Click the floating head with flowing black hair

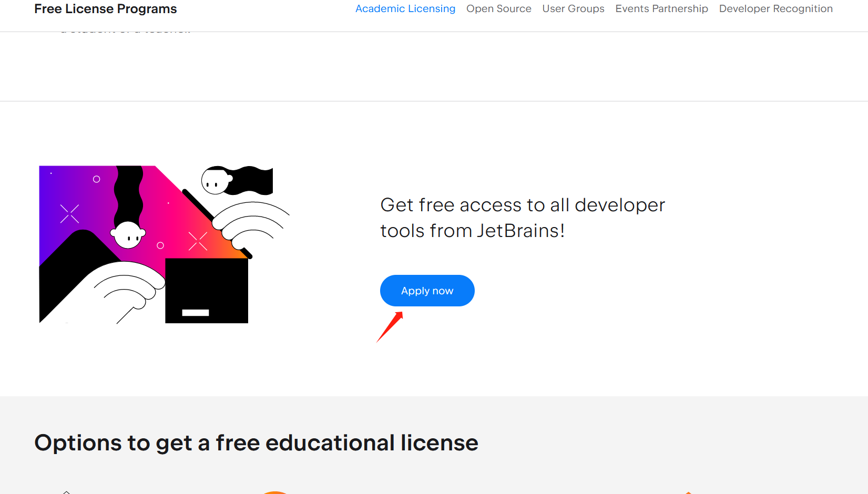[x=237, y=180]
